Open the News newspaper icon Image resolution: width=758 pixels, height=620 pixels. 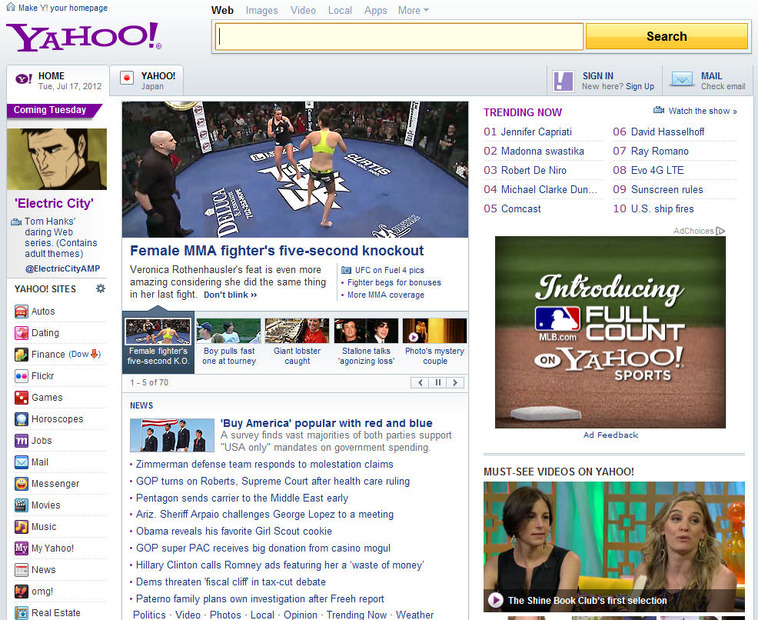pos(21,570)
